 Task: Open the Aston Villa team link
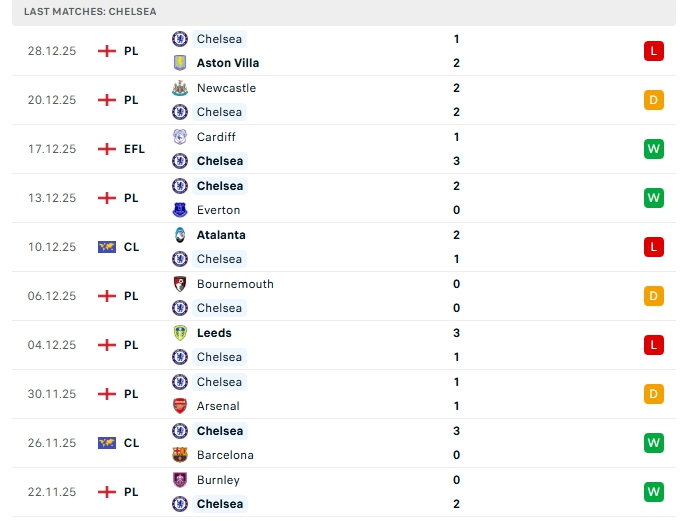(x=228, y=63)
